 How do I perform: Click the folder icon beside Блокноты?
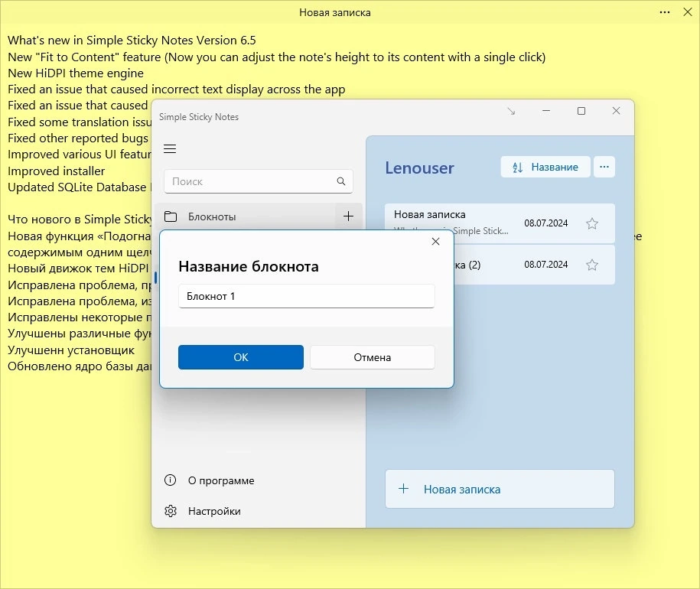point(171,216)
